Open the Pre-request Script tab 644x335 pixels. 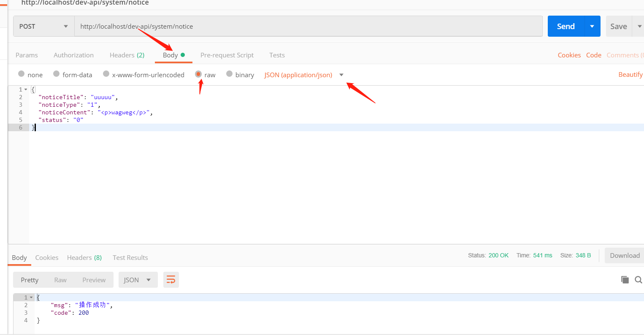[227, 55]
